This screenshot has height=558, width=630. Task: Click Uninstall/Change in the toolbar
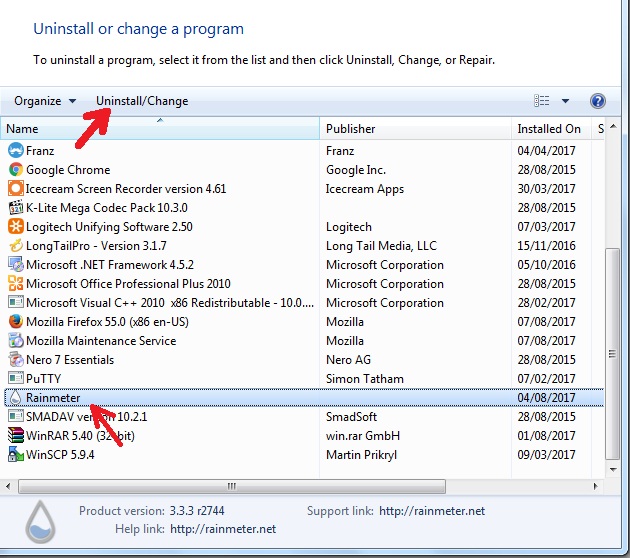(142, 101)
